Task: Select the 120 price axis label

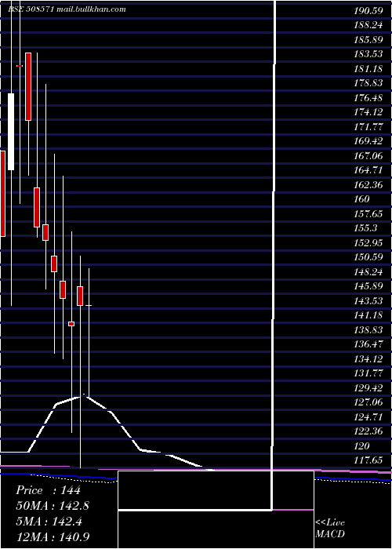Action: (x=362, y=446)
